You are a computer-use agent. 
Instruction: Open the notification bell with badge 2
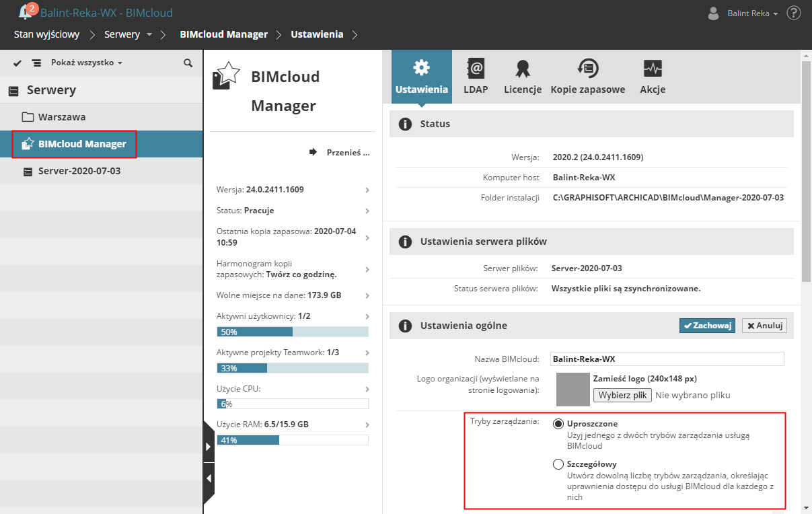27,11
